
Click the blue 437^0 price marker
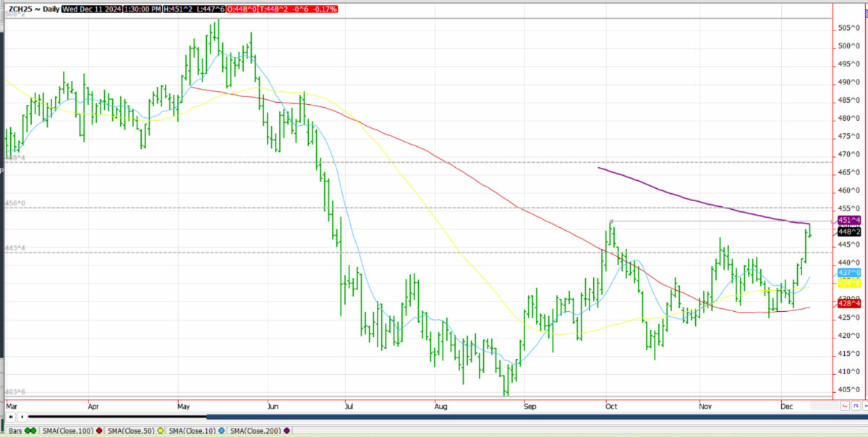(848, 273)
